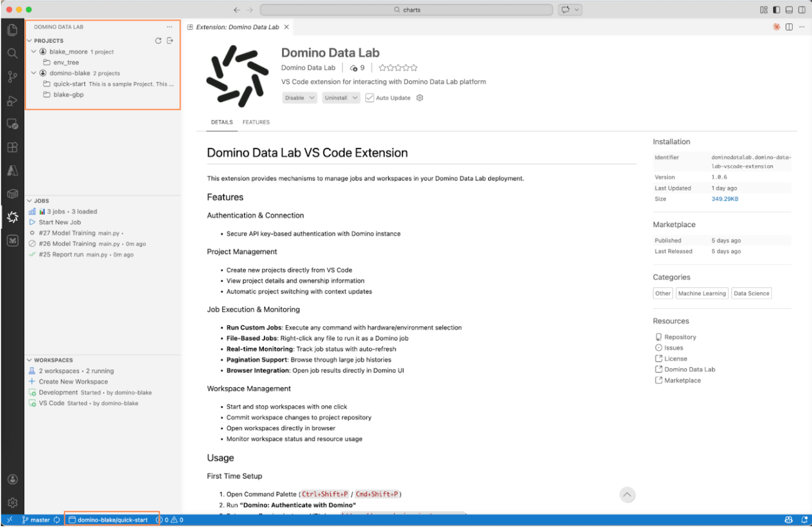Click the Remote Explorer icon
Image resolution: width=812 pixels, height=528 pixels.
pos(12,124)
